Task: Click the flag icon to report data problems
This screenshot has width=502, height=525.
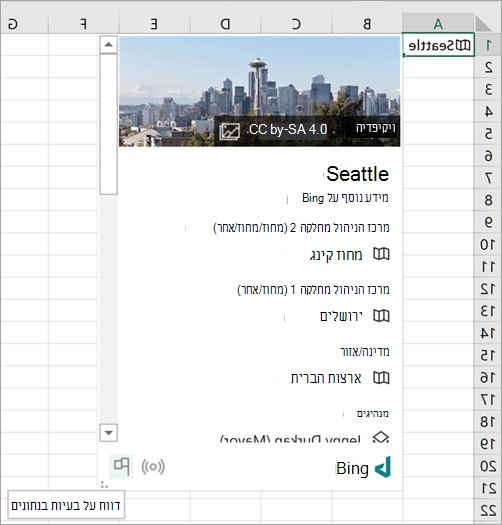Action: (121, 466)
